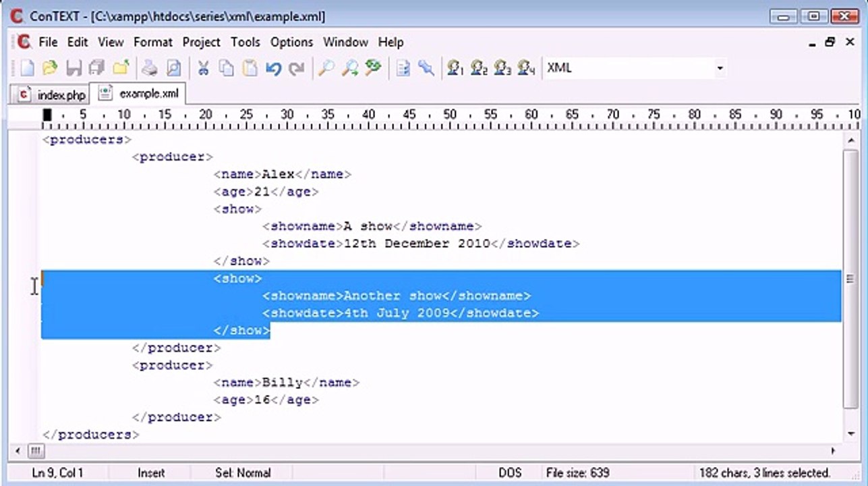Save the current file
The width and height of the screenshot is (868, 486).
(x=74, y=67)
